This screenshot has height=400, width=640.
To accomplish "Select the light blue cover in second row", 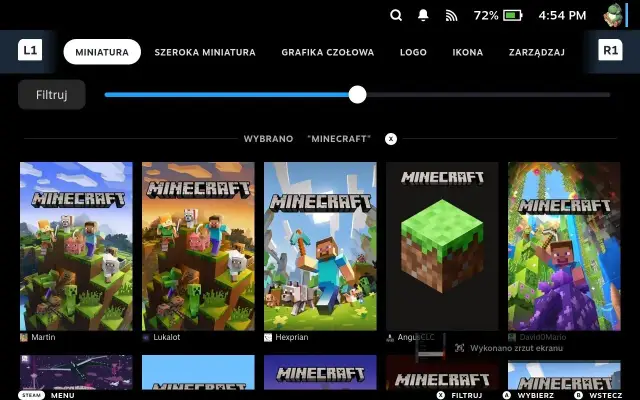I will (x=198, y=372).
